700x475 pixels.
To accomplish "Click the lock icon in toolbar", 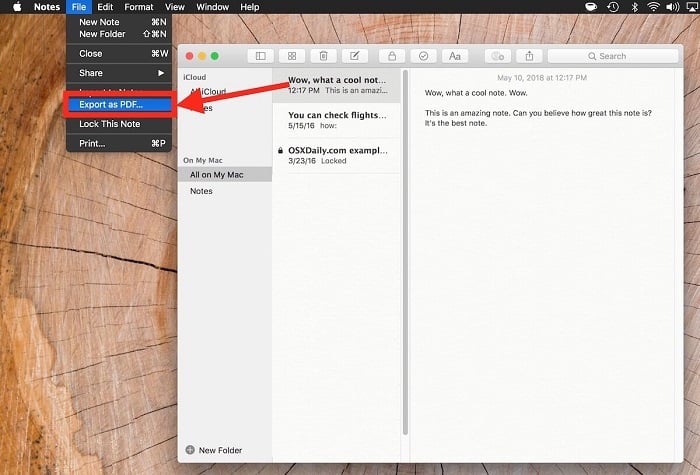I will point(392,56).
